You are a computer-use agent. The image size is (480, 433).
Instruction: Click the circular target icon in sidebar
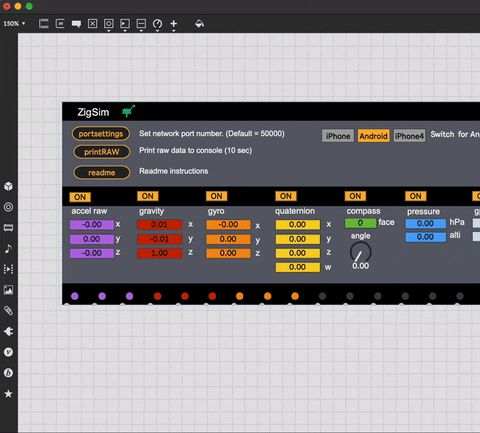(8, 207)
